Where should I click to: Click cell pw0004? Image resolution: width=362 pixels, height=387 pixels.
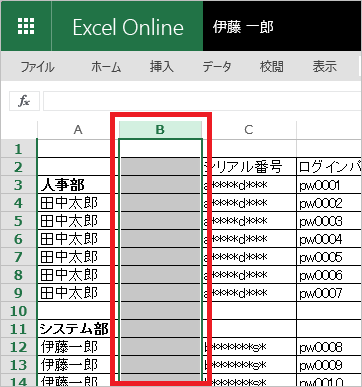[x=329, y=239]
